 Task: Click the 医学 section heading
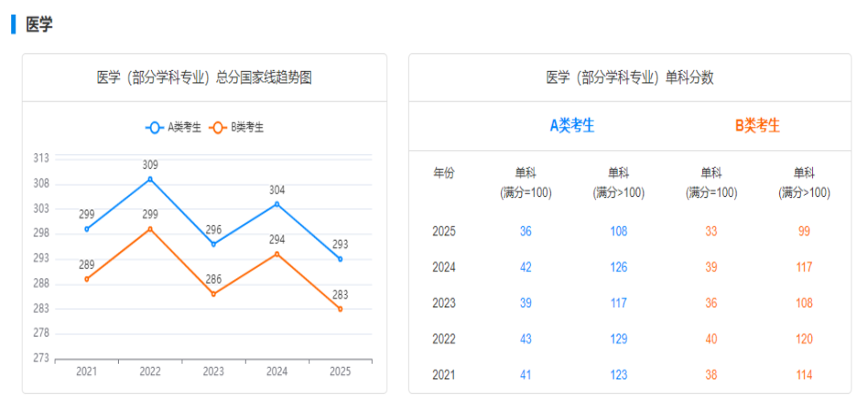coord(39,24)
